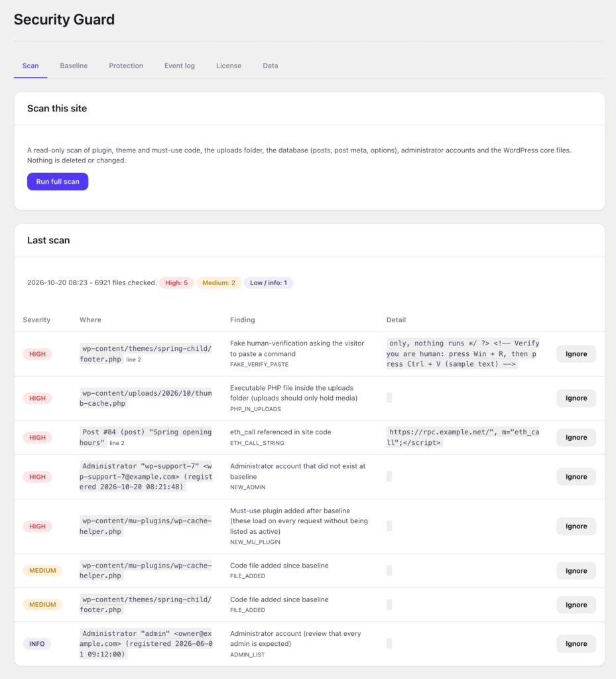The height and width of the screenshot is (679, 616).
Task: Click the 'Verify you are human' detail snippet
Action: pos(463,353)
